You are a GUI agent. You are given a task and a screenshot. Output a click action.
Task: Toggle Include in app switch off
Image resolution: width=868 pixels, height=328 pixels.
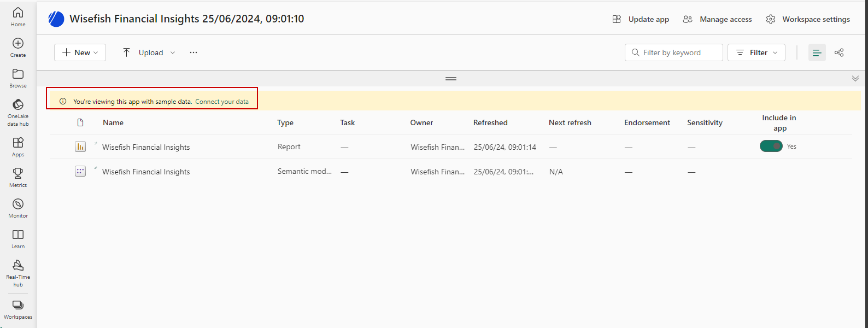tap(771, 146)
